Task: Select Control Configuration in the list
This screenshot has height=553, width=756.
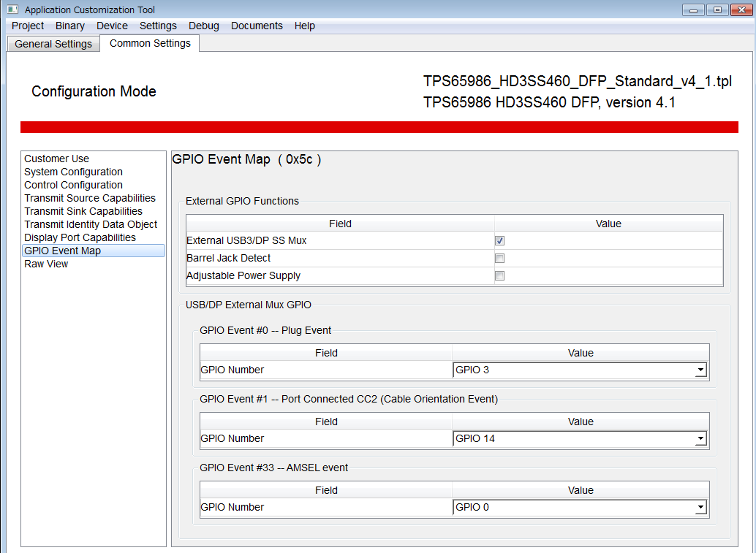Action: pyautogui.click(x=73, y=185)
